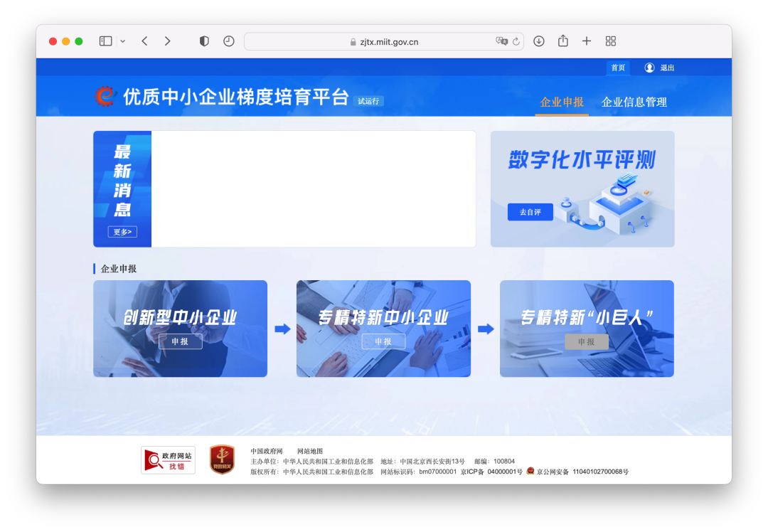The height and width of the screenshot is (532, 768).
Task: Toggle the Safari sidebar icon
Action: [x=105, y=41]
